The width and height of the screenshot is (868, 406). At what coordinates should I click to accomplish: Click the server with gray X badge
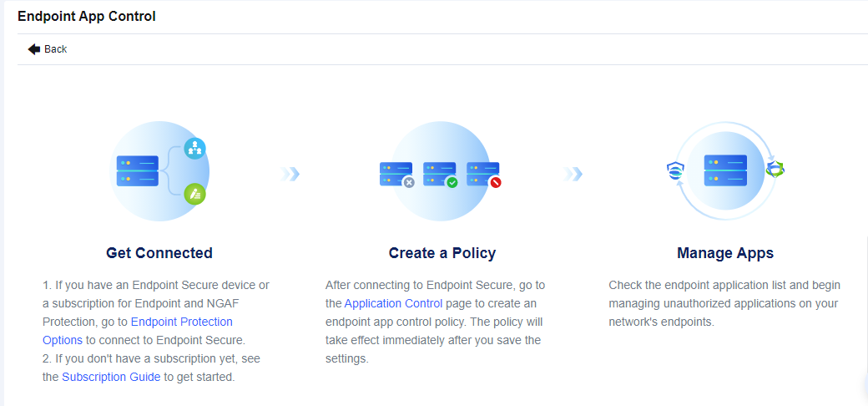(396, 174)
